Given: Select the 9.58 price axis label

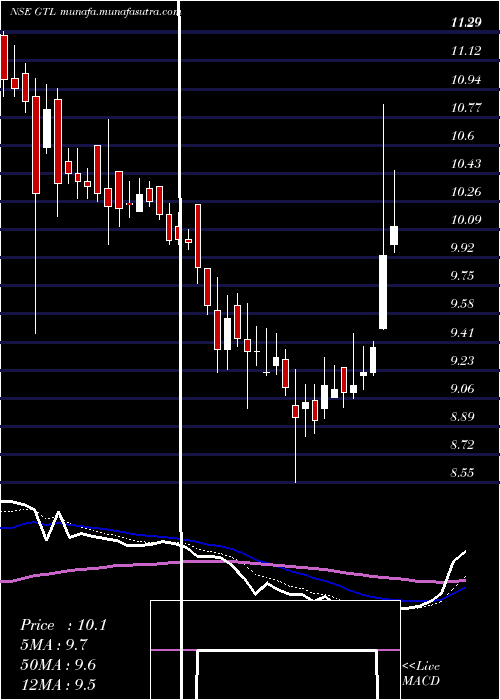Looking at the screenshot, I should coord(462,304).
